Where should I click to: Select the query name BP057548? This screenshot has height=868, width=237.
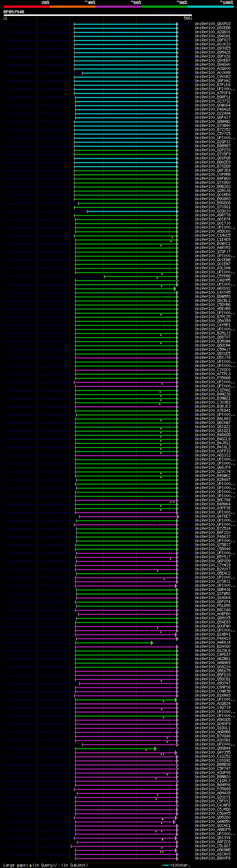coord(14,12)
